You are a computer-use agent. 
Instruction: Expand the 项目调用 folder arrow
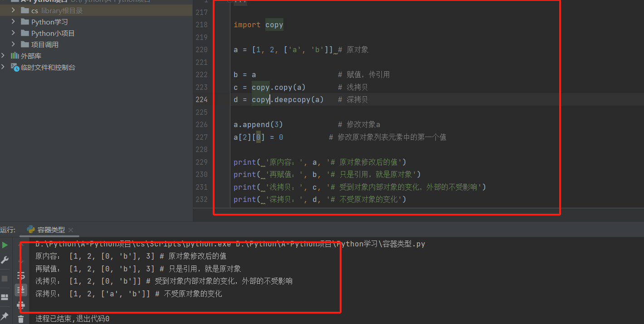point(13,44)
